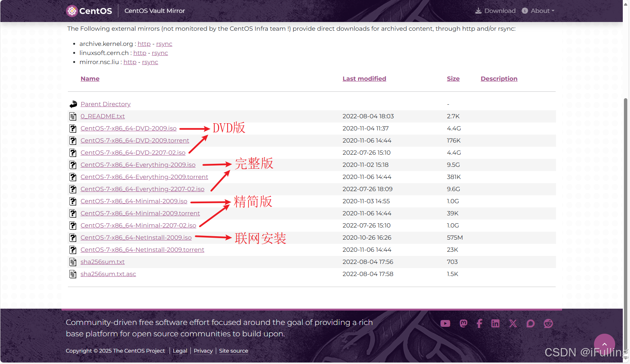Open mirror.nsc.liu http mirror link
Image resolution: width=630 pixels, height=364 pixels.
tap(130, 62)
